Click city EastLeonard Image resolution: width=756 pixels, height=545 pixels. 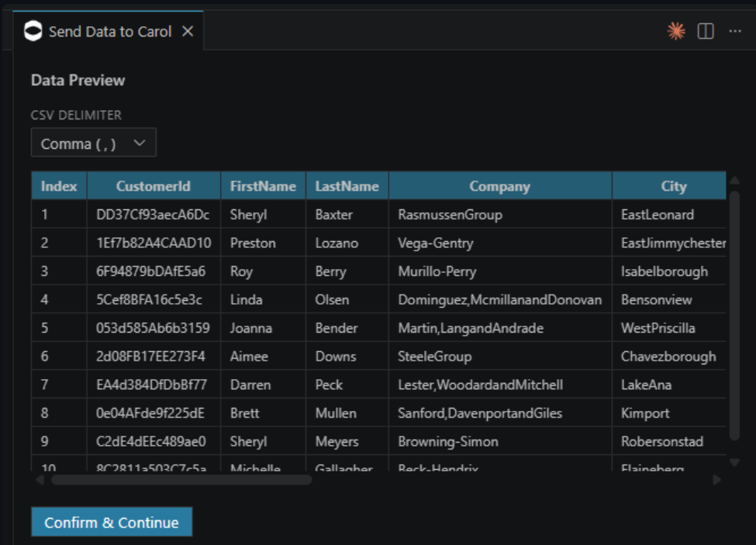tap(658, 215)
